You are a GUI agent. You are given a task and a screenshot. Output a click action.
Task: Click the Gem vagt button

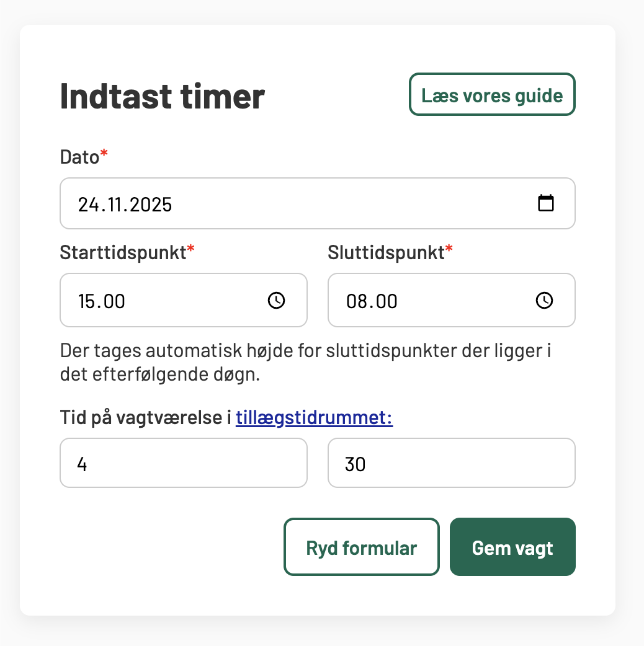(512, 547)
